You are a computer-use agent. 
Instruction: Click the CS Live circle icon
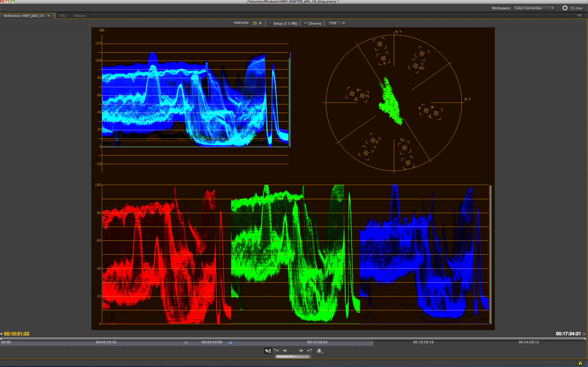point(565,8)
